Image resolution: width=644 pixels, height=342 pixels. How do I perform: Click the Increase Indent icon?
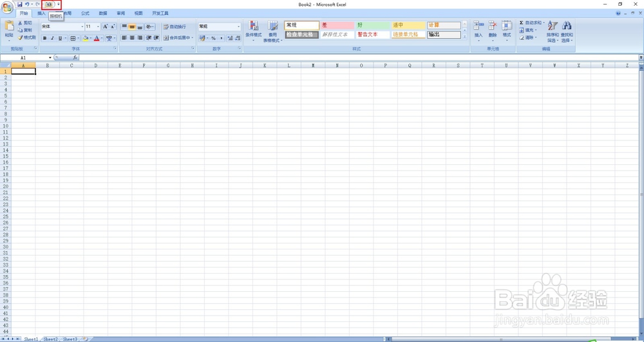156,38
